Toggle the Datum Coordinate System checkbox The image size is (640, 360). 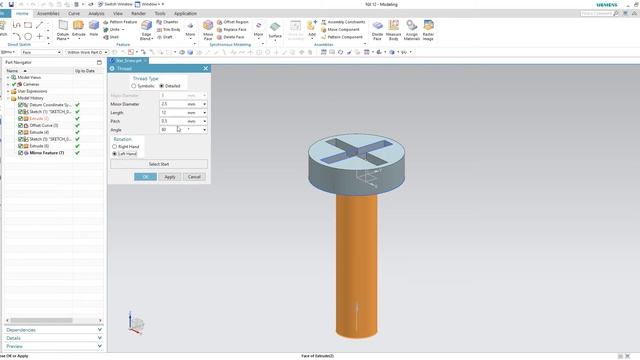pos(20,105)
